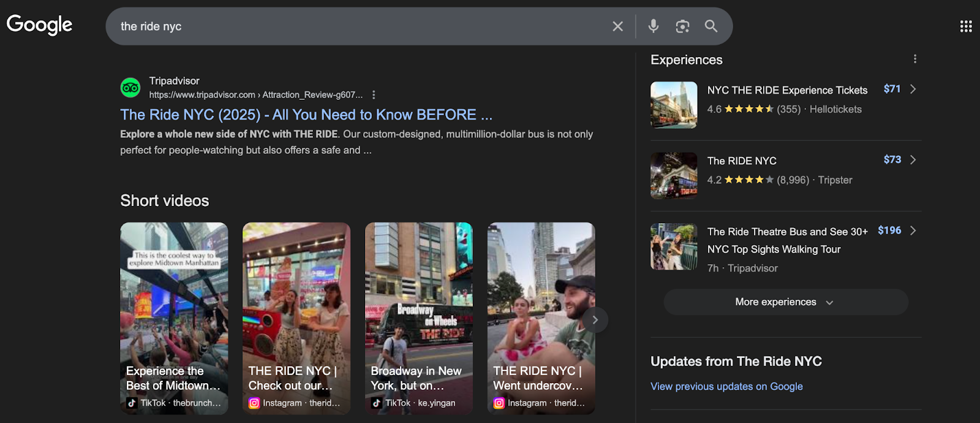Screen dimensions: 980x423
Task: Open View previous updates on Google
Action: (726, 386)
